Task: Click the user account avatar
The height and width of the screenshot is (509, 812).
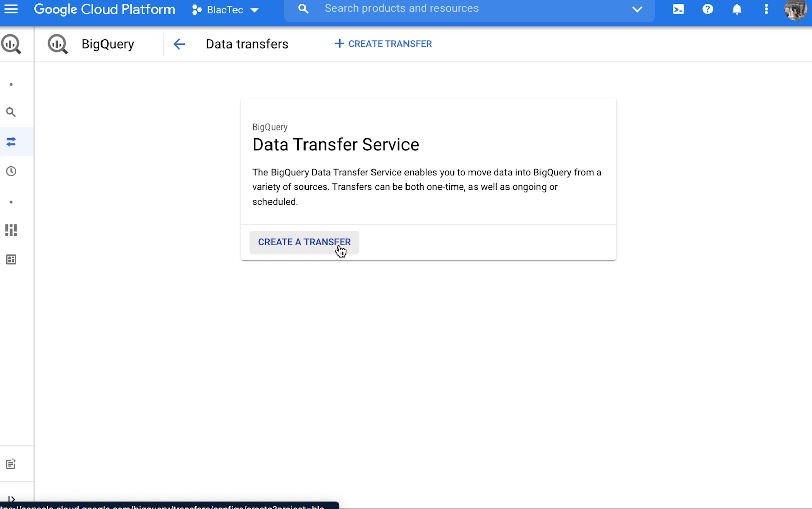Action: click(x=795, y=10)
